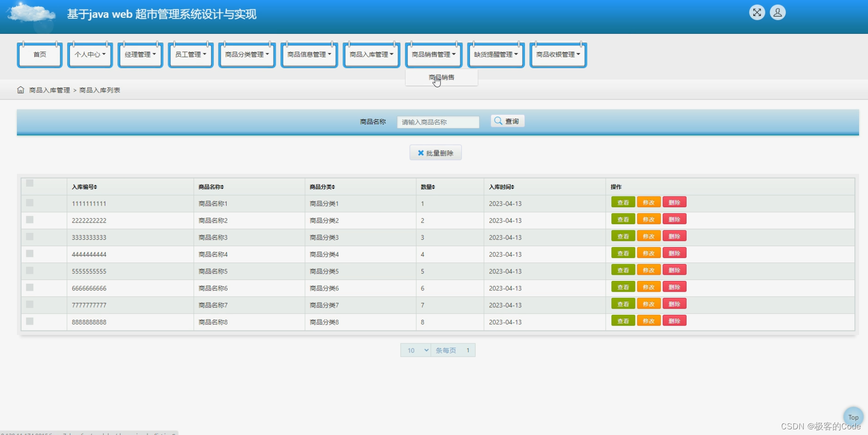Viewport: 868px width, 435px height.
Task: Check the row checkbox for 8888888888
Action: [x=30, y=321]
